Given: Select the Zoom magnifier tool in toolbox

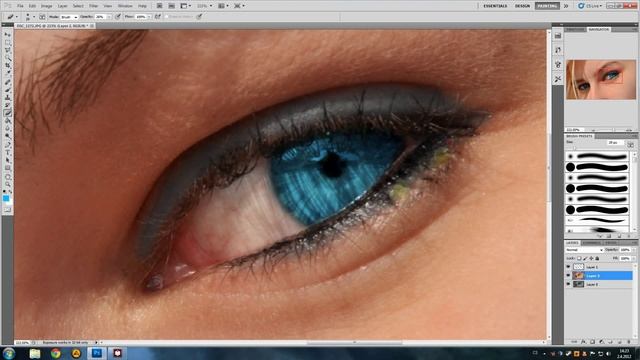Looking at the screenshot, I should (x=7, y=184).
